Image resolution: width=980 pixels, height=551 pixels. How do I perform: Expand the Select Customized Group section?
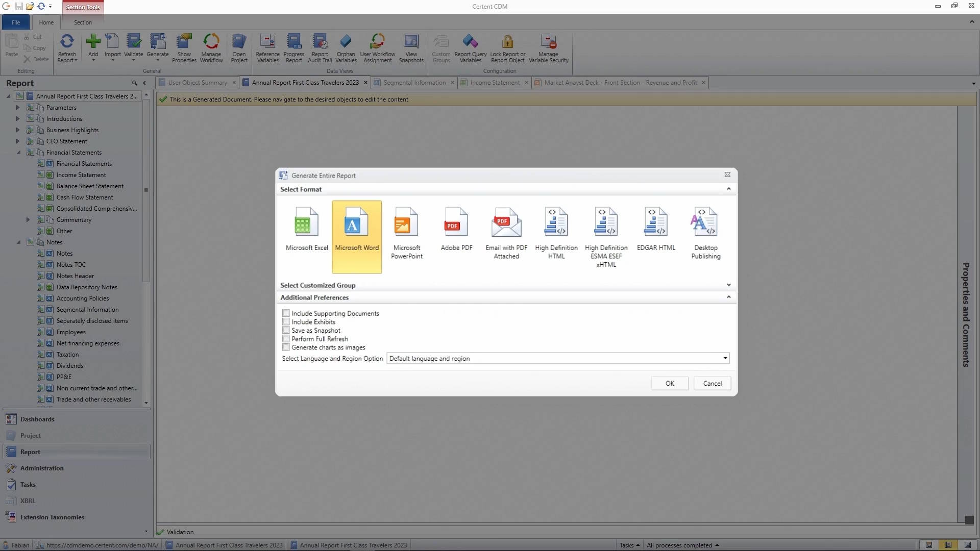(728, 285)
